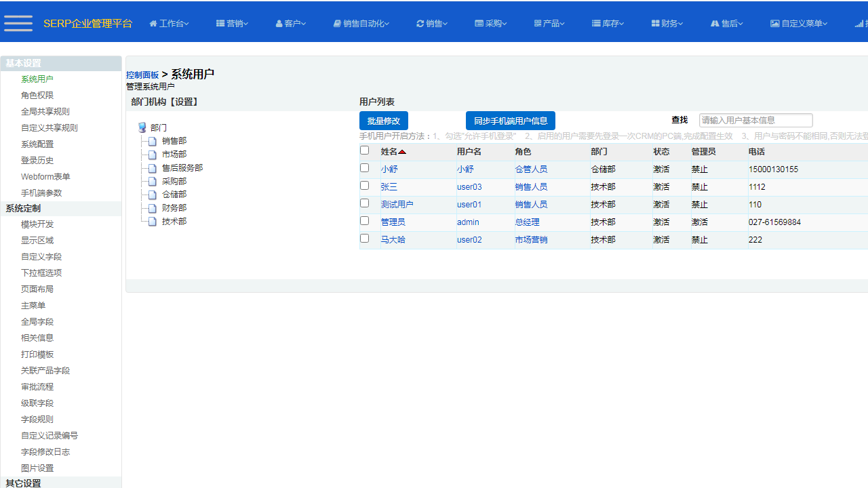Click the user search input field
The height and width of the screenshot is (488, 868).
pyautogui.click(x=755, y=120)
